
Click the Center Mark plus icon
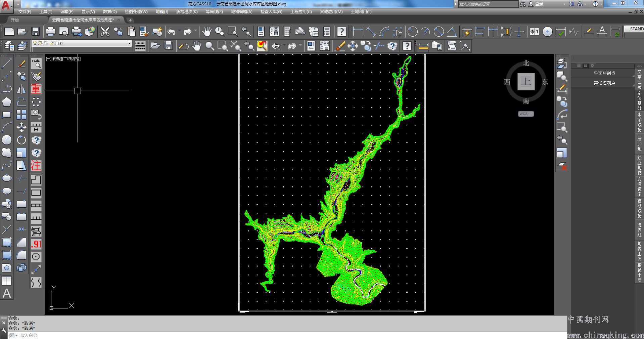point(547,32)
